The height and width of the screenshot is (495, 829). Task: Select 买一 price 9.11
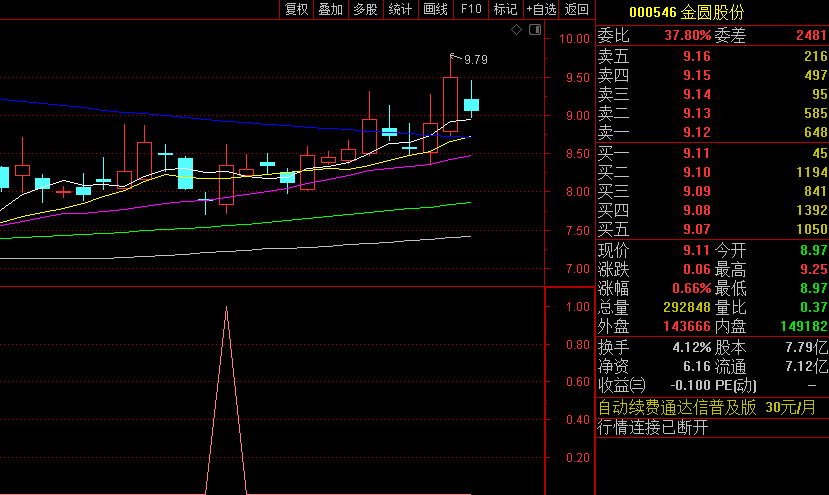point(697,153)
